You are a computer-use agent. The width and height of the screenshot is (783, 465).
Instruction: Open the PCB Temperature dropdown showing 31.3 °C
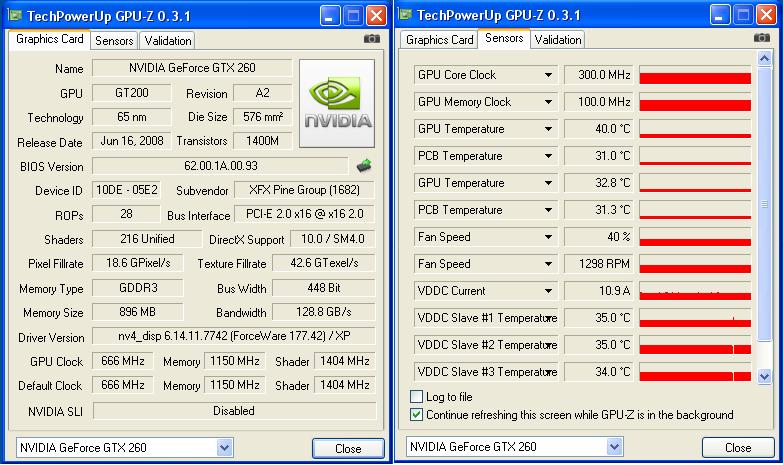[548, 210]
